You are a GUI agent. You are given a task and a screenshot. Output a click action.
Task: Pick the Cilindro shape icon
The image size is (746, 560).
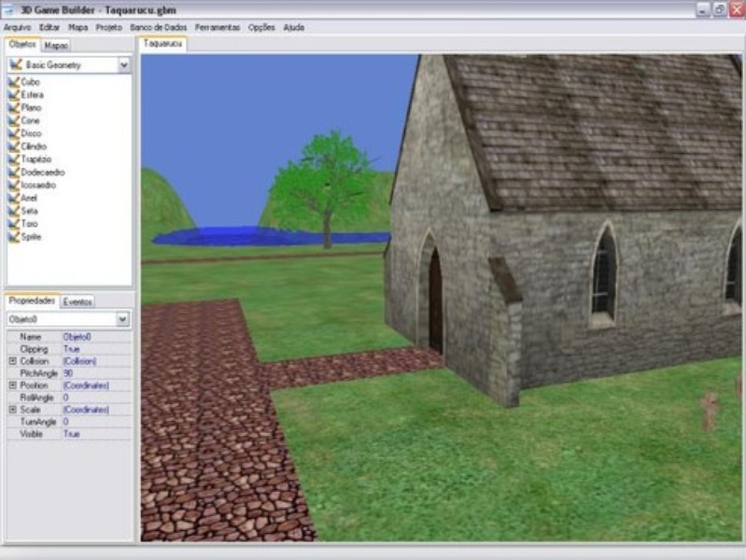pyautogui.click(x=13, y=147)
